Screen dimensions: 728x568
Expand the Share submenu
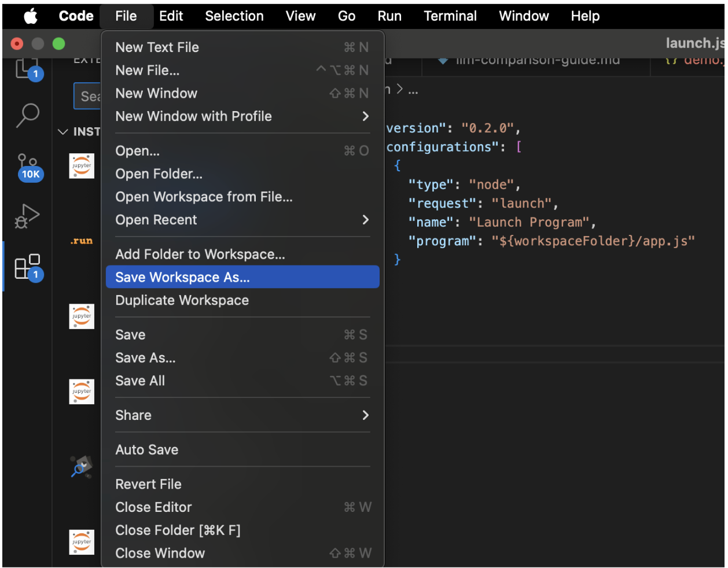242,415
